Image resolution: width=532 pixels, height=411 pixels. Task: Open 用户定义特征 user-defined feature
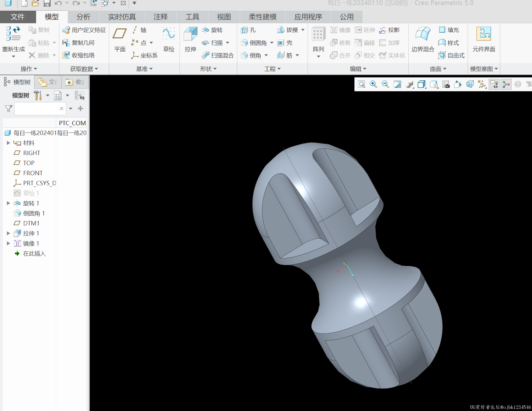point(84,30)
